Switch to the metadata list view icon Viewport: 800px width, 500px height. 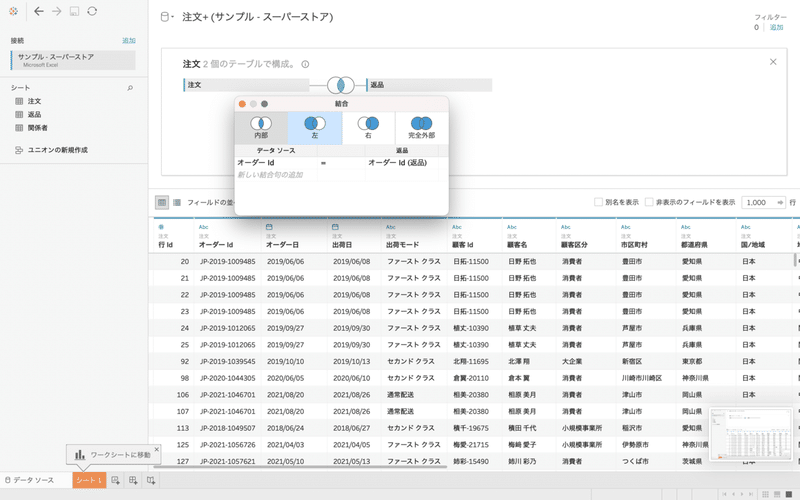point(177,203)
